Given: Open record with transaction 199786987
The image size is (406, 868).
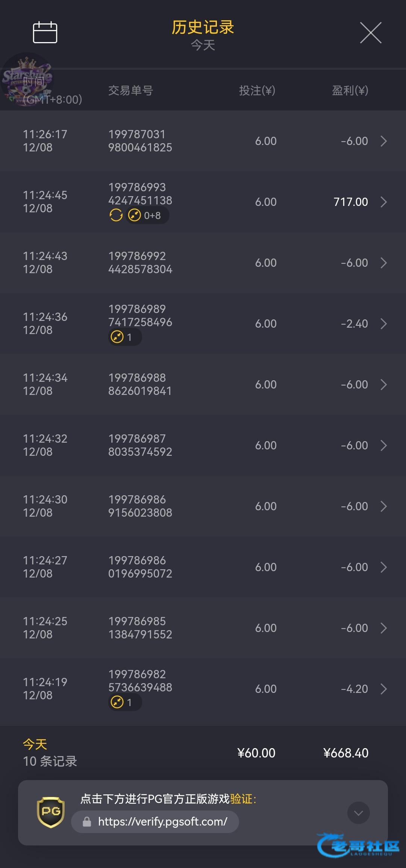Looking at the screenshot, I should pyautogui.click(x=140, y=445).
